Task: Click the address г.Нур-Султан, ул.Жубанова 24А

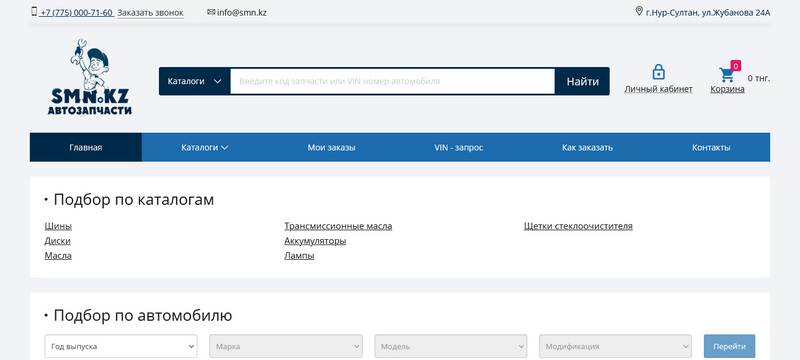Action: click(x=708, y=12)
